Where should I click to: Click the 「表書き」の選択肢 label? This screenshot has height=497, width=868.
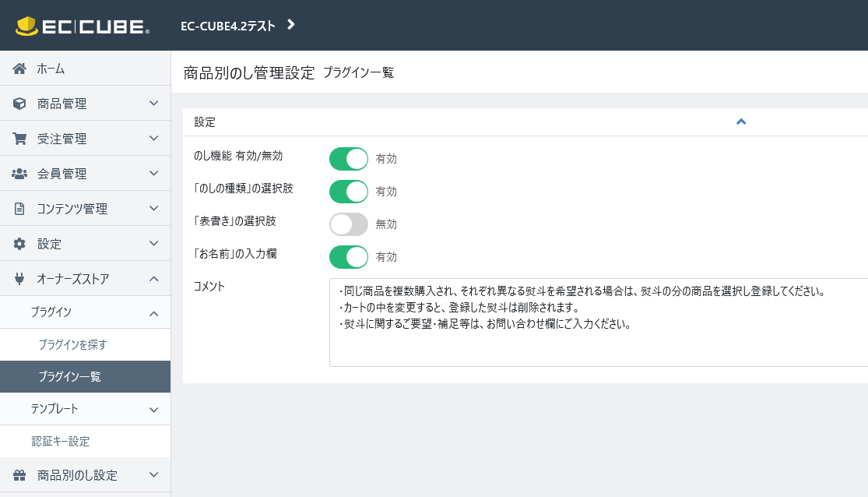tap(235, 221)
